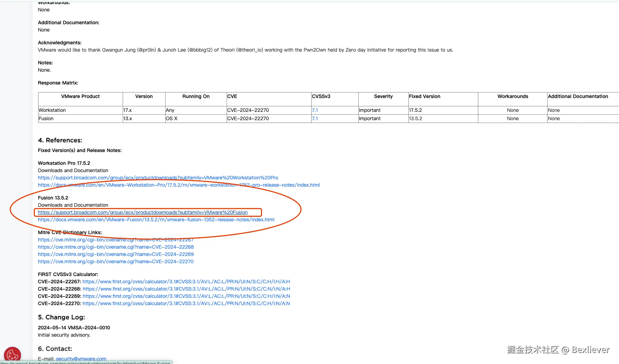Viewport: 619px width, 364px height.
Task: Open the FIRST calculator URL for CVE-2024-22267
Action: click(x=186, y=282)
